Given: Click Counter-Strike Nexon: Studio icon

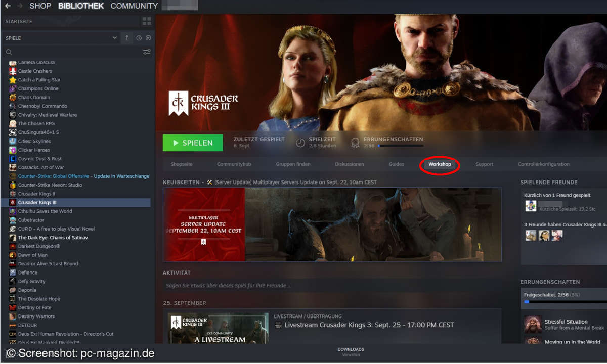Looking at the screenshot, I should pos(13,185).
